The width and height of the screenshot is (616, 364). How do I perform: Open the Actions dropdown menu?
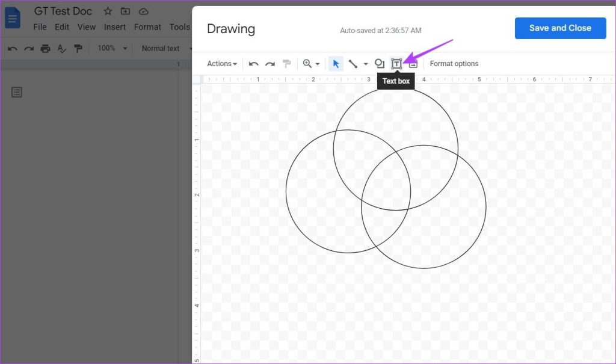tap(221, 64)
